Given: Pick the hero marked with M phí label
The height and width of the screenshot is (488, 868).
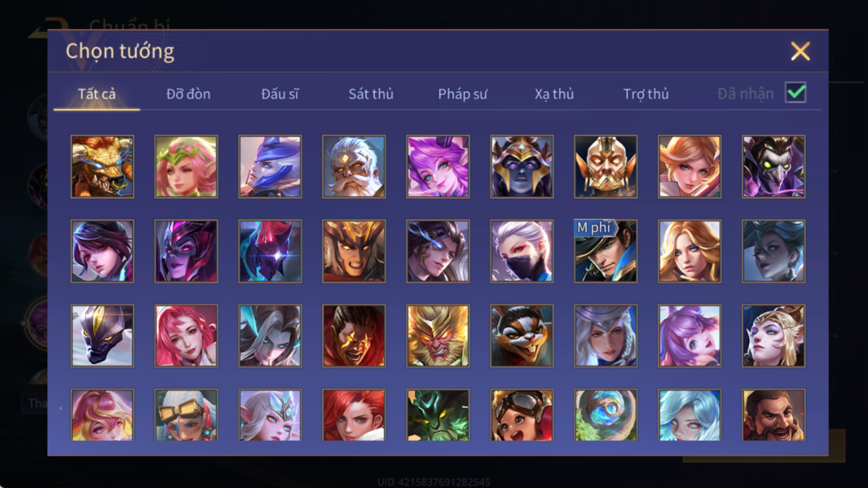Looking at the screenshot, I should pyautogui.click(x=606, y=251).
